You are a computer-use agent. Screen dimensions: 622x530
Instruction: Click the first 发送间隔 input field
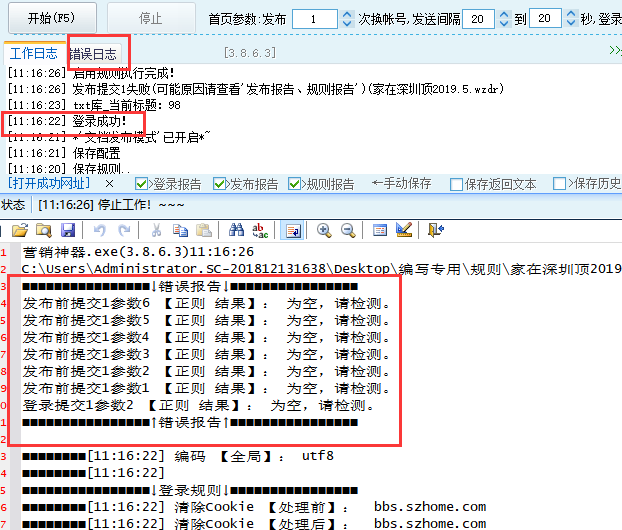pos(478,19)
